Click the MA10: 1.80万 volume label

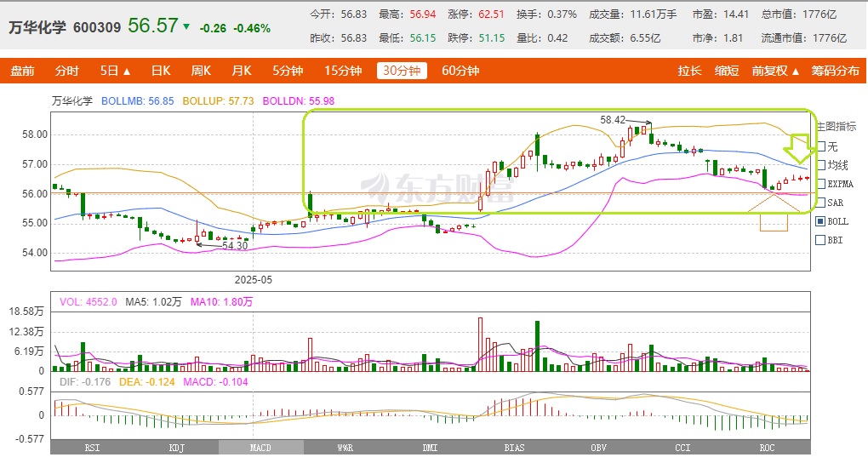pos(221,302)
